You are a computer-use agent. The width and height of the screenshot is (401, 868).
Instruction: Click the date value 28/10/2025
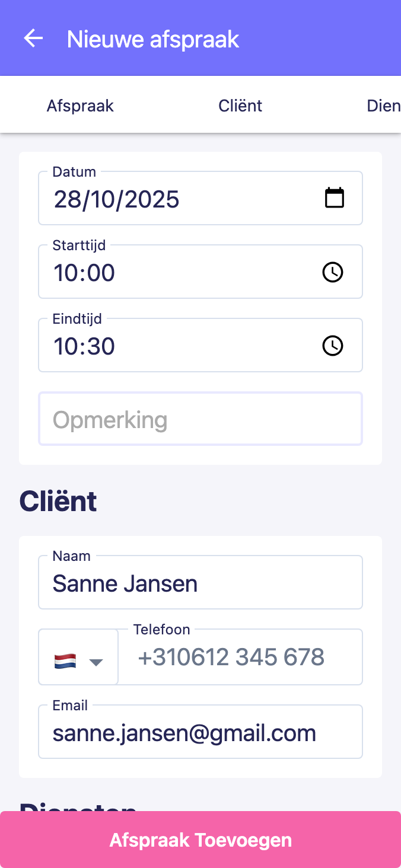[117, 199]
